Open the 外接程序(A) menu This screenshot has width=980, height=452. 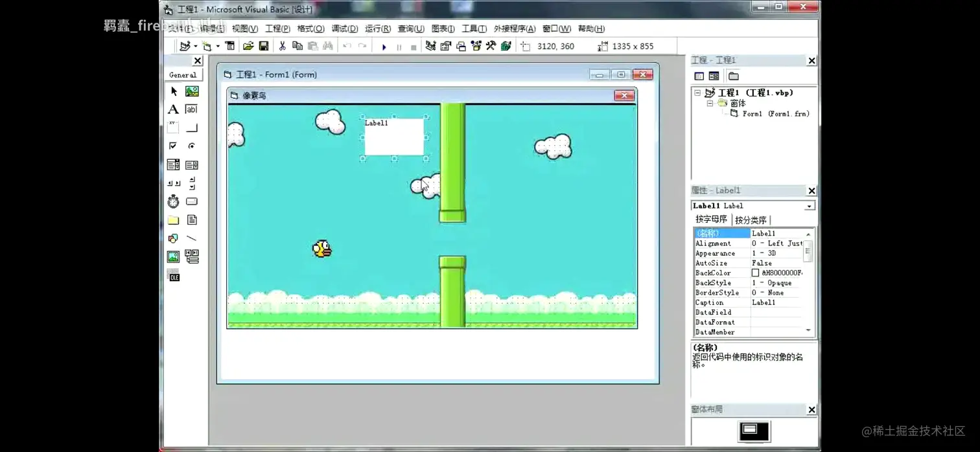[515, 28]
